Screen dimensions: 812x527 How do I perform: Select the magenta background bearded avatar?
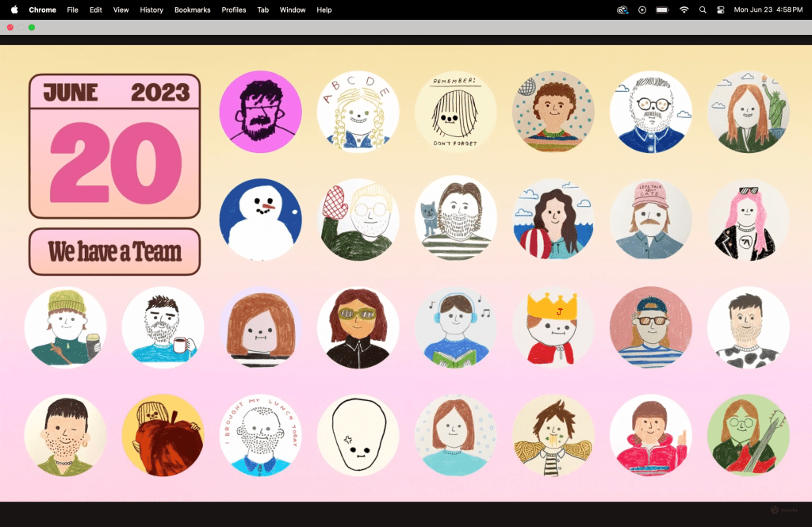pos(260,112)
